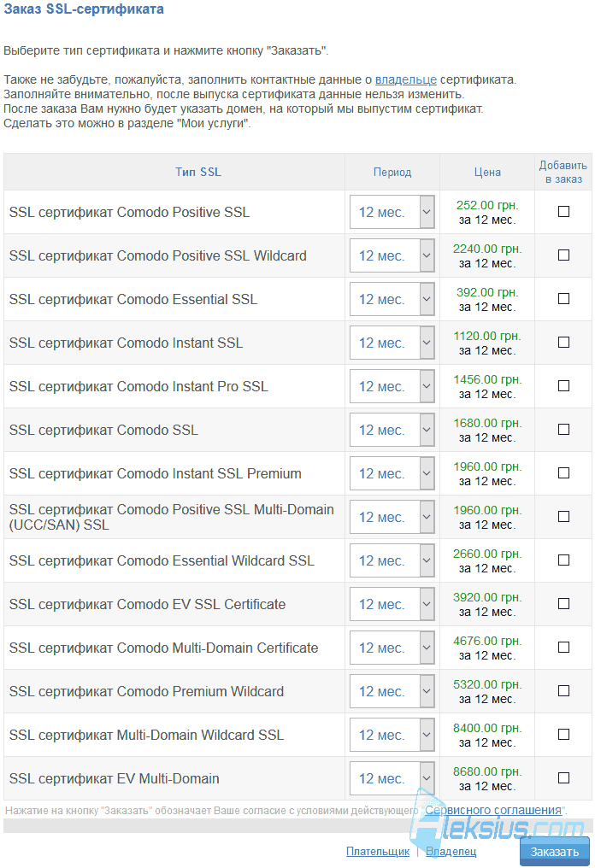Click the Цена column header
This screenshot has height=868, width=595.
pos(487,173)
